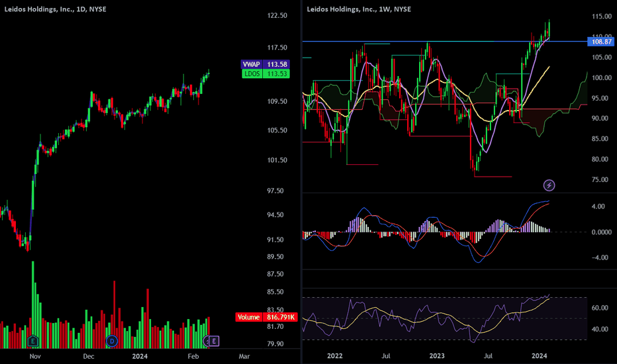Click the 109.50 price on daily axis

pos(277,101)
